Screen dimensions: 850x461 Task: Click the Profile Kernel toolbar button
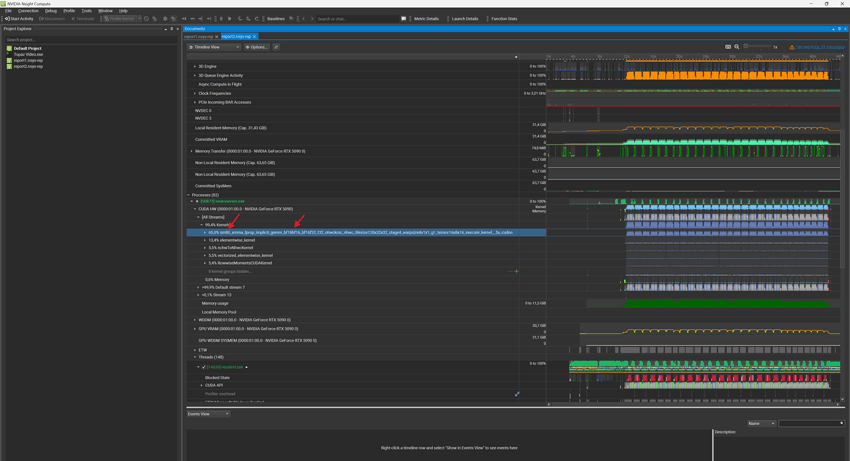119,18
